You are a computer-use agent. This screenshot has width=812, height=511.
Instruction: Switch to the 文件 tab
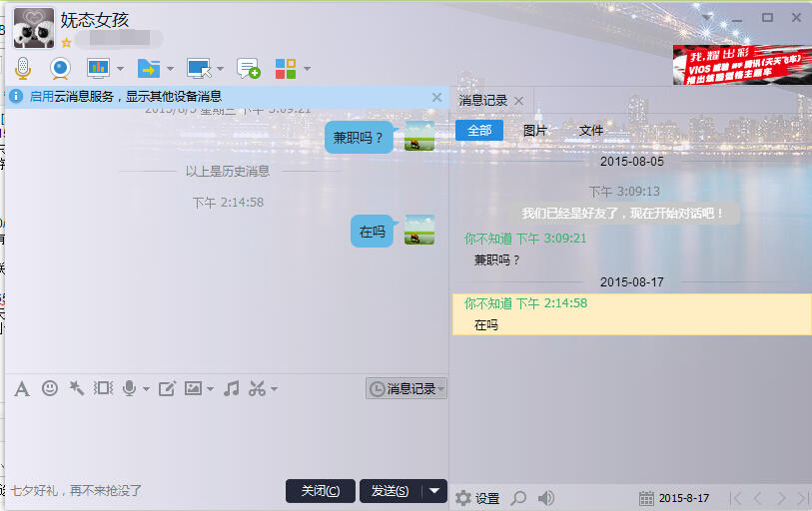tap(591, 131)
